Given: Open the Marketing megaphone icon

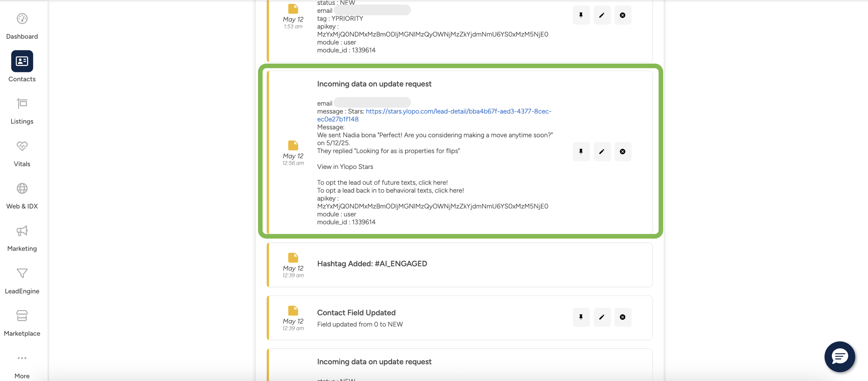Looking at the screenshot, I should point(22,231).
